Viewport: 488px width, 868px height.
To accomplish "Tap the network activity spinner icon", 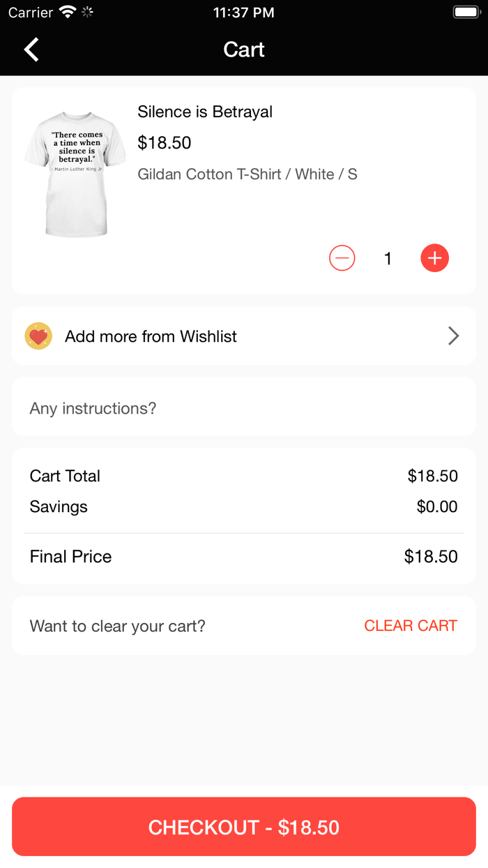I will [88, 12].
